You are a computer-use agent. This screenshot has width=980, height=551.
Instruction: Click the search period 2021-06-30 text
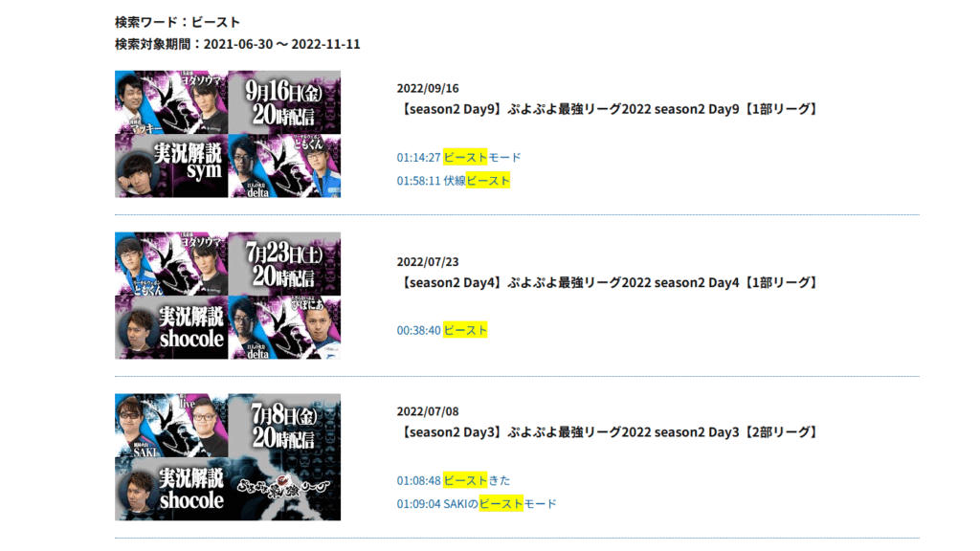[238, 44]
